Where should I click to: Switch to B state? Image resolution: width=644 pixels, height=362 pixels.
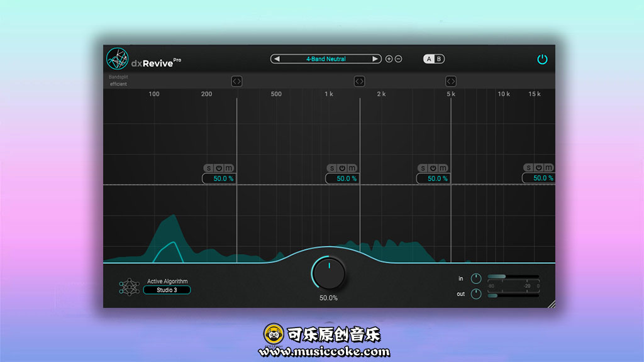pyautogui.click(x=438, y=59)
